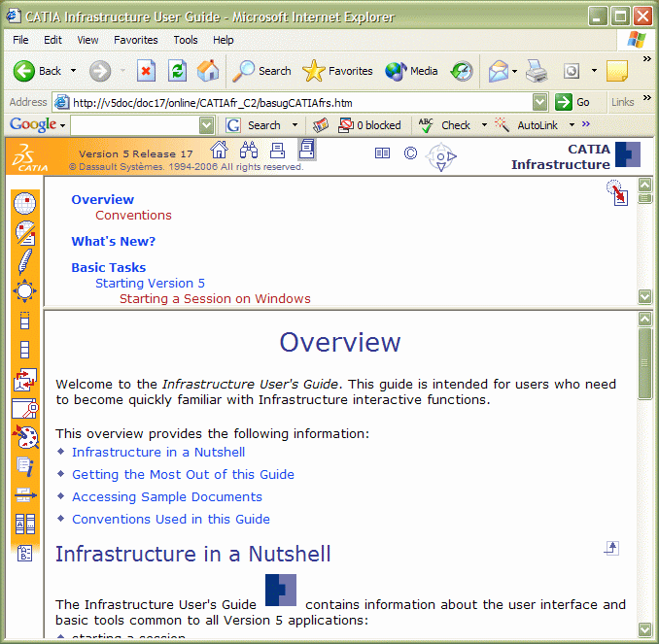This screenshot has height=644, width=659.
Task: Click the document info sidebar icon
Action: 25,466
